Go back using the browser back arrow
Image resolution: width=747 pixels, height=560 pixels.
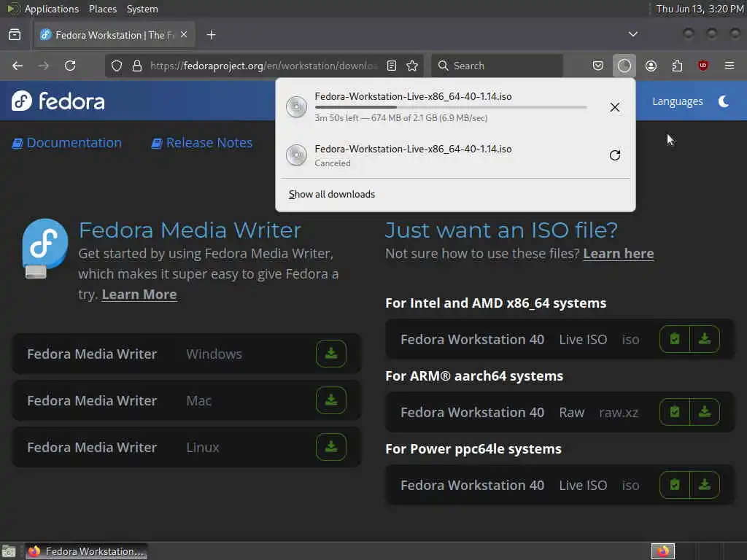(18, 66)
